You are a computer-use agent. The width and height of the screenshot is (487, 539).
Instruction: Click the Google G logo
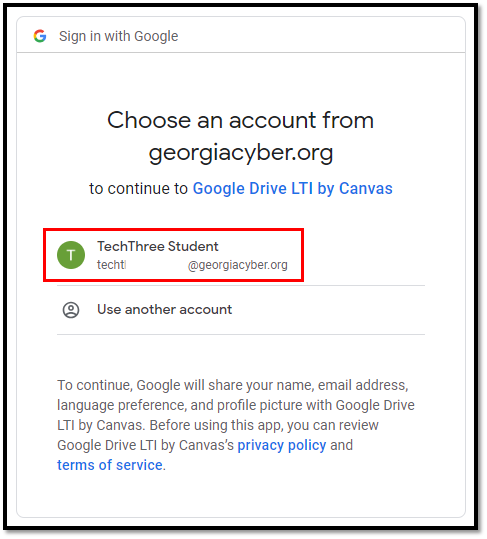40,36
